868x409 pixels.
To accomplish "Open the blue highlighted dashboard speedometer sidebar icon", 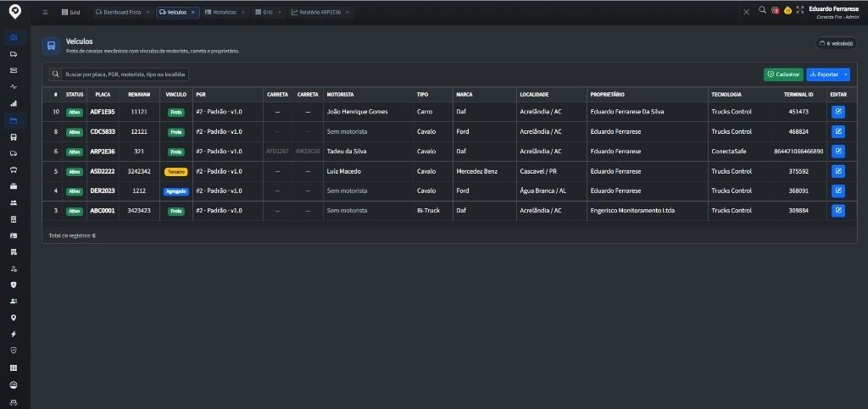I will [x=14, y=37].
